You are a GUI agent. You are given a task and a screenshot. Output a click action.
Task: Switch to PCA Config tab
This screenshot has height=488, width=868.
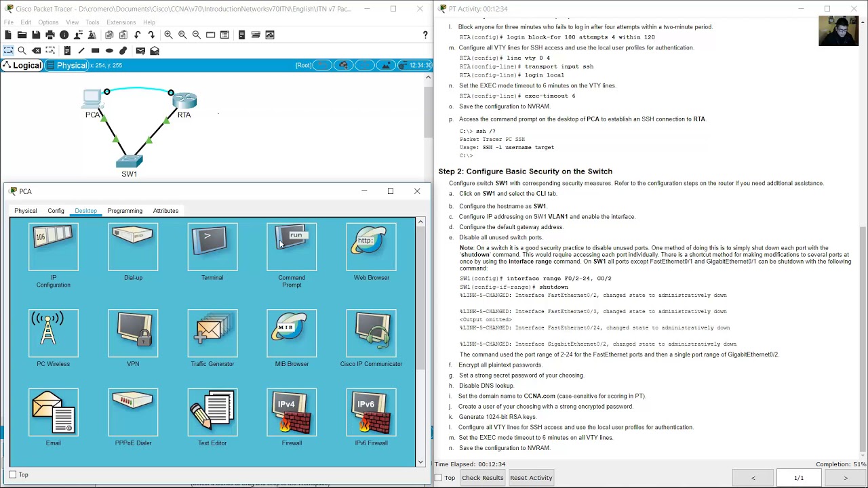pos(56,211)
